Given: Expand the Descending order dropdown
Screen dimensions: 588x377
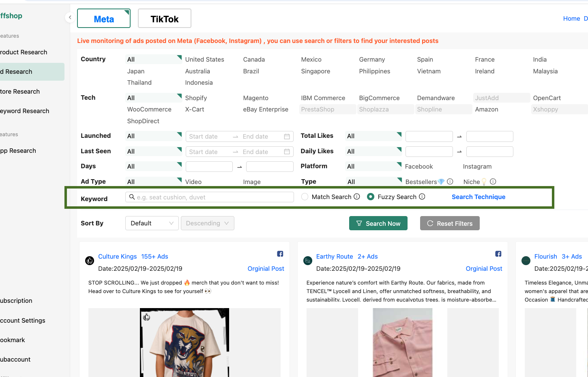Looking at the screenshot, I should pos(207,223).
